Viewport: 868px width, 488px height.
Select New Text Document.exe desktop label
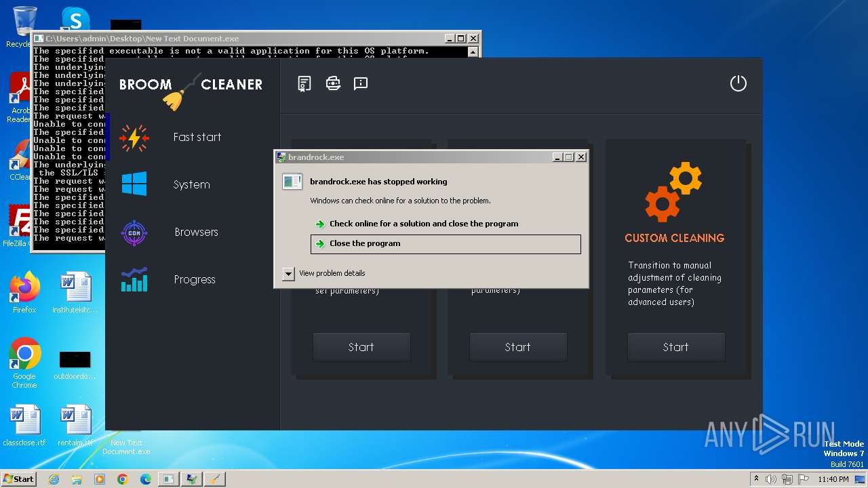126,447
